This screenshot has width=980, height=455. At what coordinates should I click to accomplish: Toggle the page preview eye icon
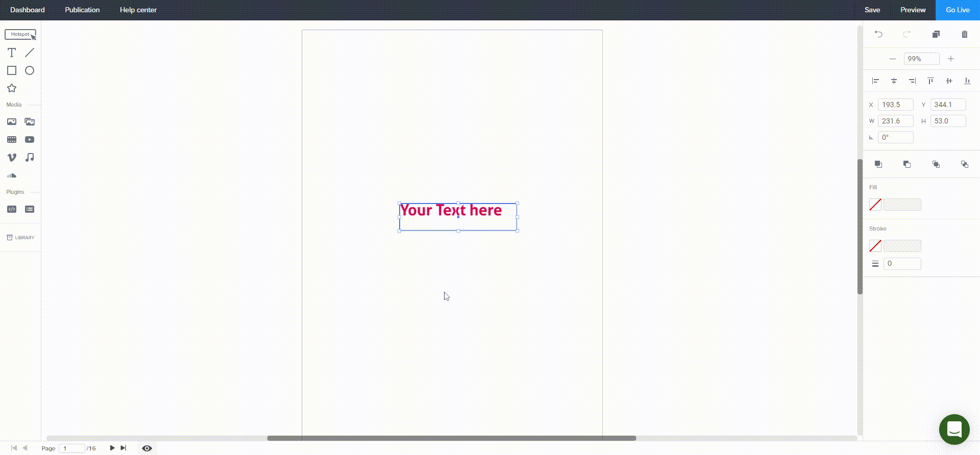click(147, 448)
